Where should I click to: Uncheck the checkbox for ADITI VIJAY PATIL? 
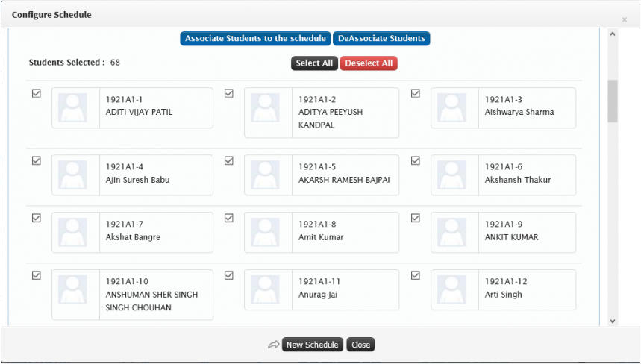(37, 93)
